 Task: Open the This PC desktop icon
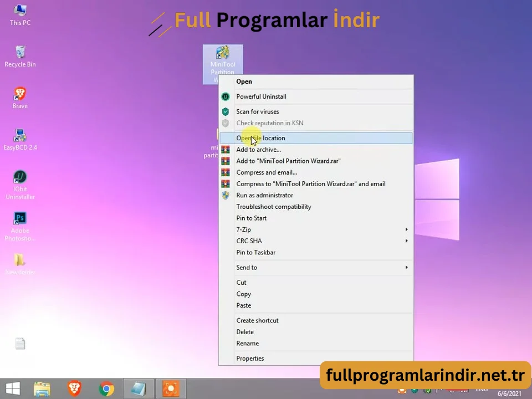click(20, 15)
